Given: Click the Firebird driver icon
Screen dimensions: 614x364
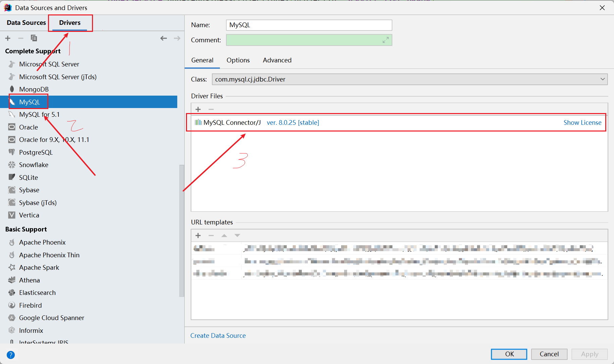Looking at the screenshot, I should pos(12,305).
